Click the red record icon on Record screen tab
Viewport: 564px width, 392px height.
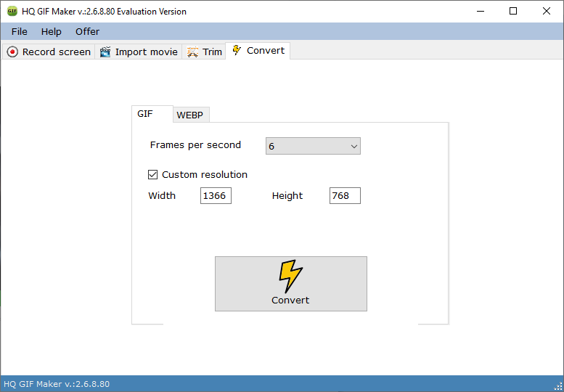point(12,52)
